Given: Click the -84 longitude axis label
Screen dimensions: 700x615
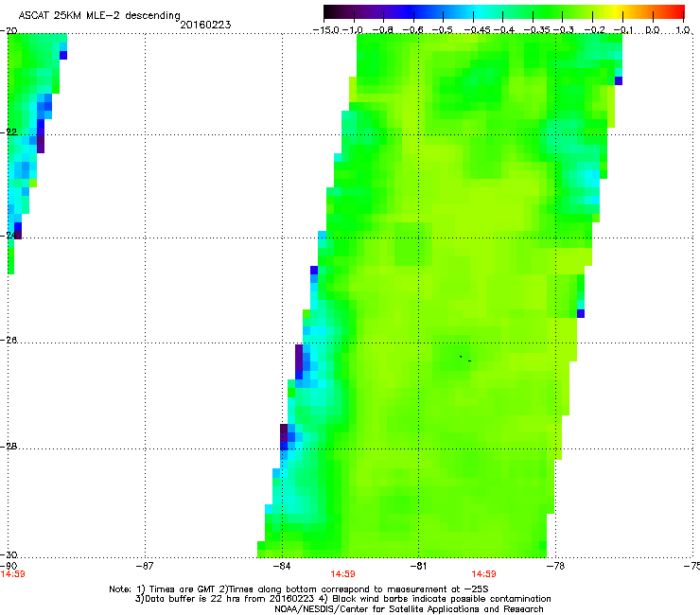Looking at the screenshot, I should pyautogui.click(x=282, y=566).
